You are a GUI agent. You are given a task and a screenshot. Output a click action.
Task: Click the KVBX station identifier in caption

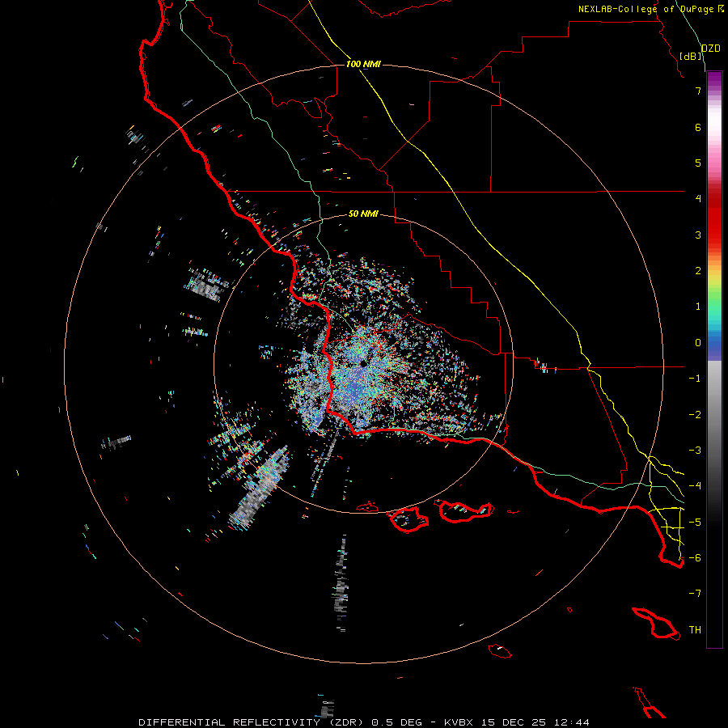(459, 722)
